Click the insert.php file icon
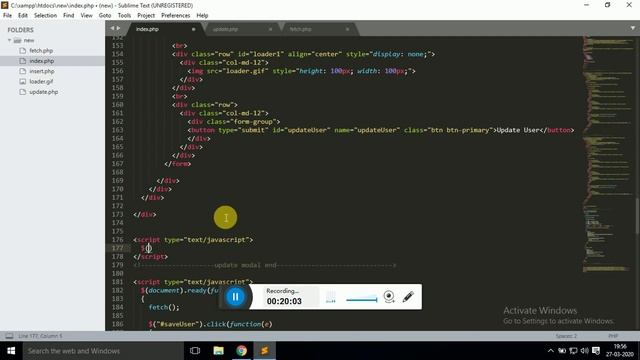This screenshot has height=360, width=640. coord(22,71)
